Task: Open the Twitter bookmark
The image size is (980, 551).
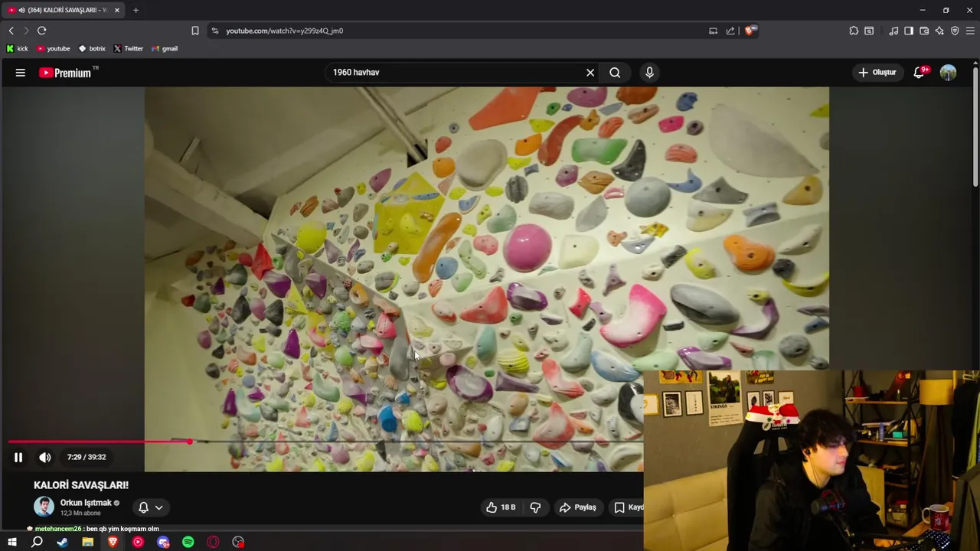Action: click(x=129, y=48)
